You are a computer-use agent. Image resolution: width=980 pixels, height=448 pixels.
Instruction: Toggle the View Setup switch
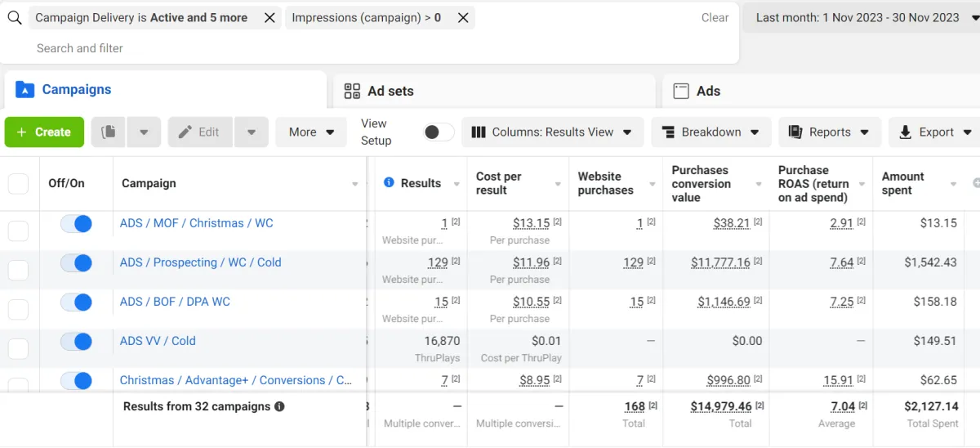pyautogui.click(x=439, y=132)
